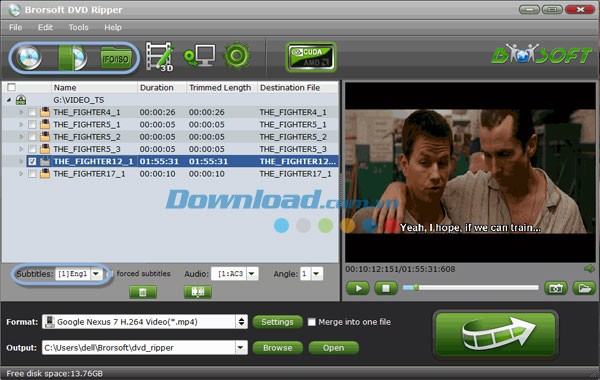The width and height of the screenshot is (600, 380).
Task: Open the Help menu
Action: (x=113, y=27)
